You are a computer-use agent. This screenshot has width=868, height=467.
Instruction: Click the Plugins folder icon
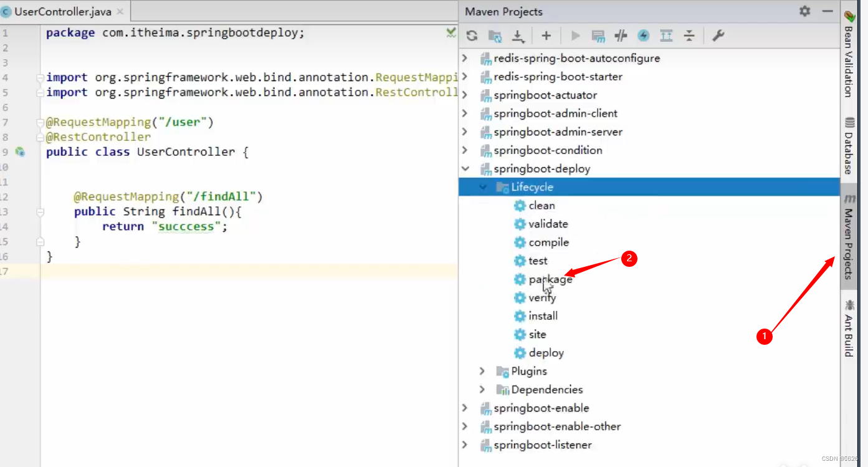pos(502,371)
